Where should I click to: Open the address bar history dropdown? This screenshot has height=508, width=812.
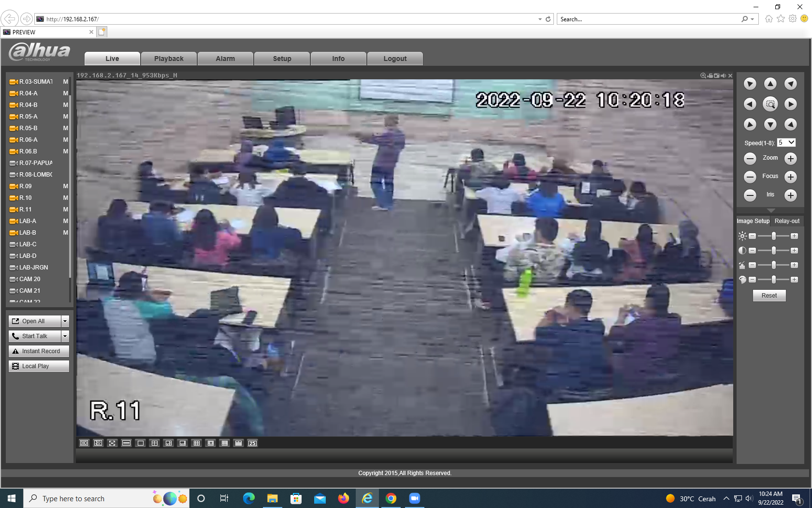coord(540,19)
